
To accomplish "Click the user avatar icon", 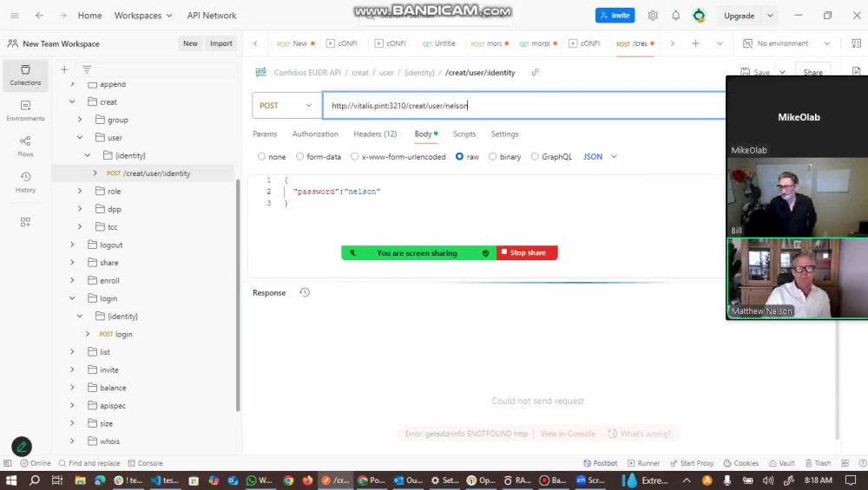I will point(699,16).
